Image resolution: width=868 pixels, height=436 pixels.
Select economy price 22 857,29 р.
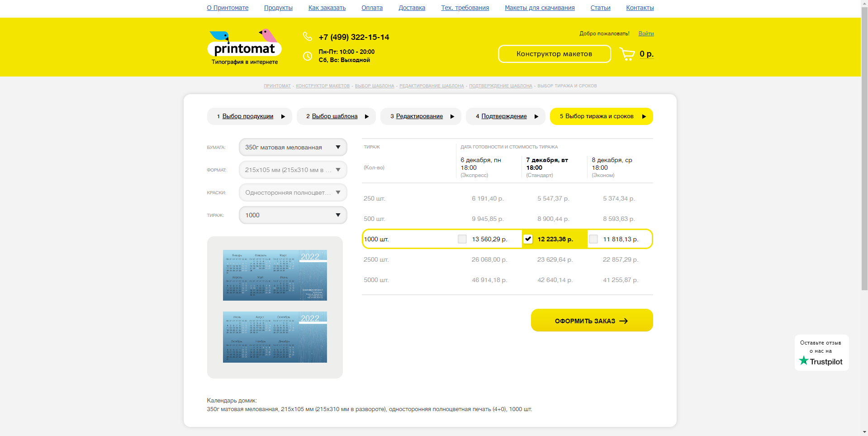pyautogui.click(x=621, y=259)
